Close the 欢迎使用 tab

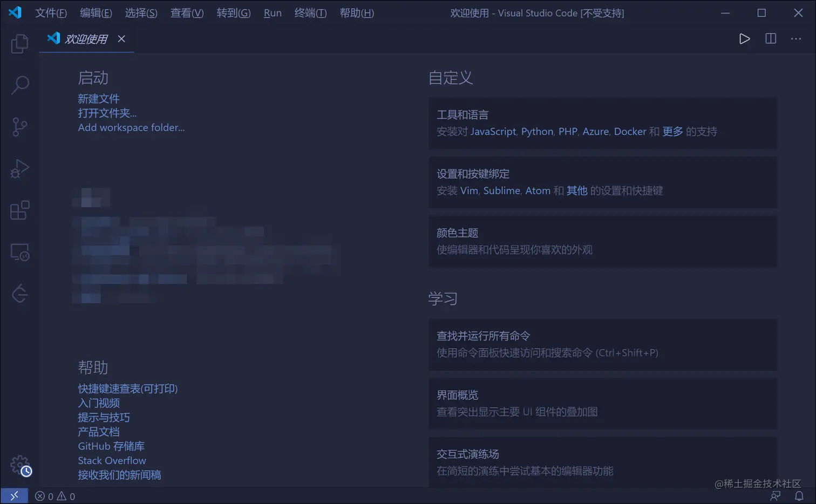[x=121, y=39]
